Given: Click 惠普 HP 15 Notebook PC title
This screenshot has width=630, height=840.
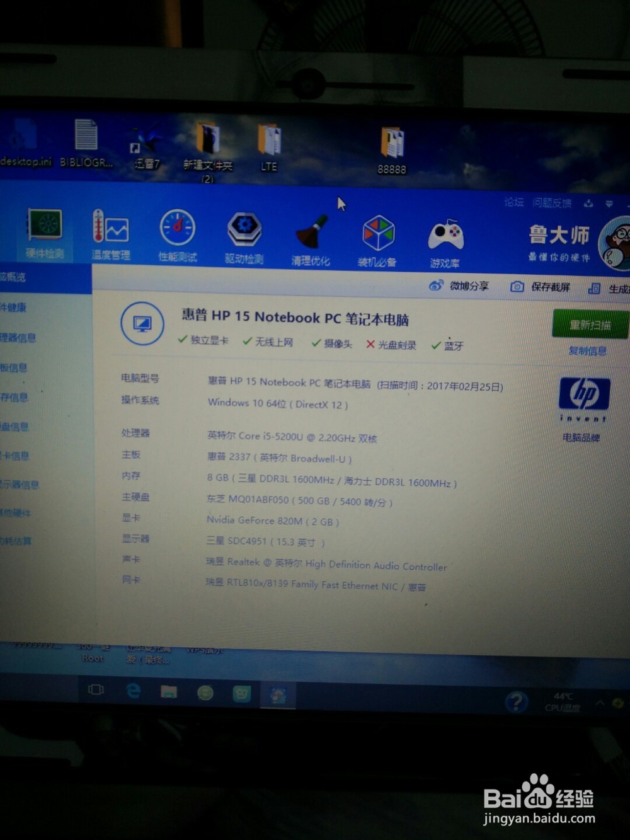Looking at the screenshot, I should pyautogui.click(x=295, y=318).
